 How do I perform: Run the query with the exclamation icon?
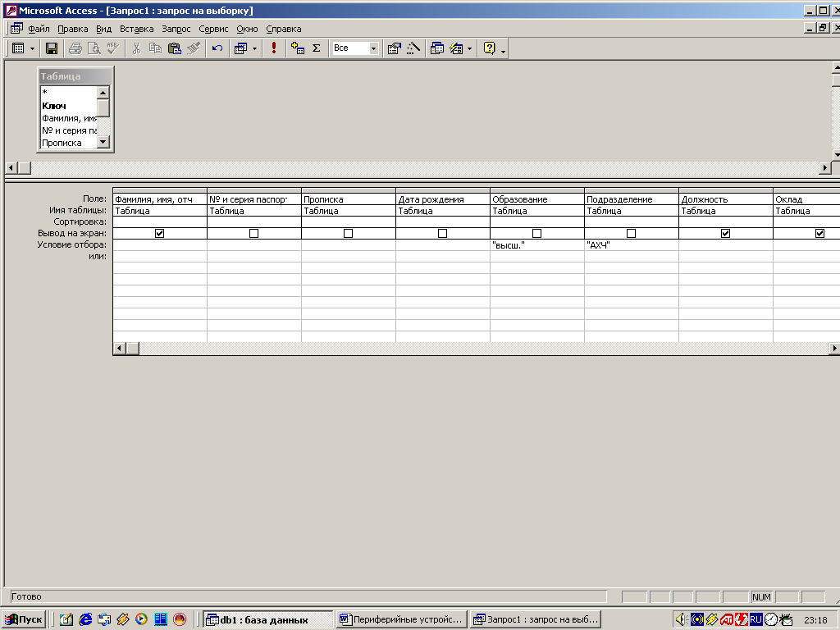tap(273, 48)
